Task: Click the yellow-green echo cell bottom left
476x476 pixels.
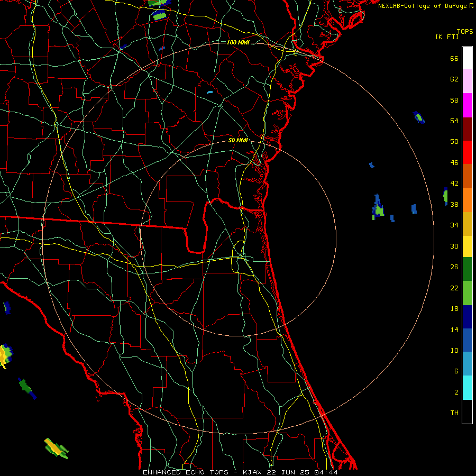Action: (56, 448)
